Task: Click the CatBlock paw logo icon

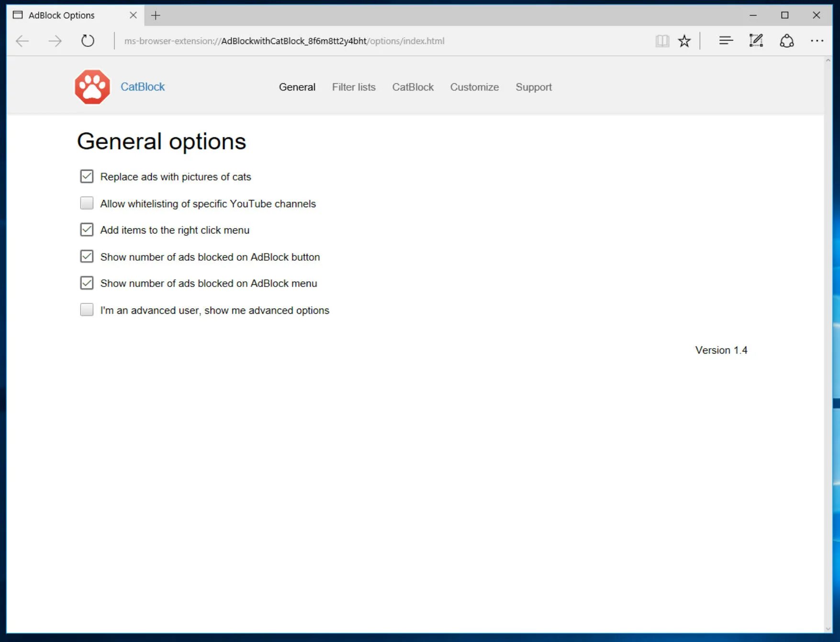Action: (x=92, y=87)
